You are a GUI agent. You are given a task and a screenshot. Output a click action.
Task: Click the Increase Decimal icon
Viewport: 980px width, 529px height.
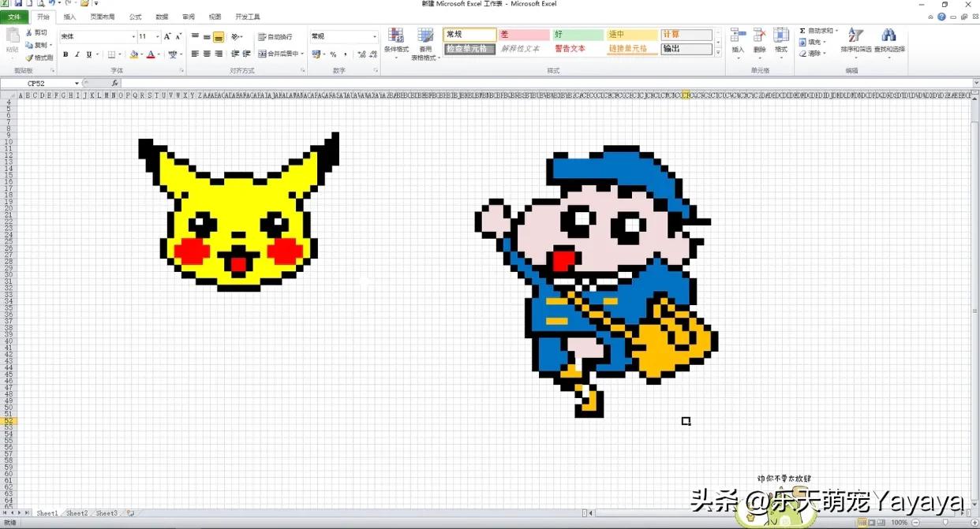pyautogui.click(x=361, y=54)
